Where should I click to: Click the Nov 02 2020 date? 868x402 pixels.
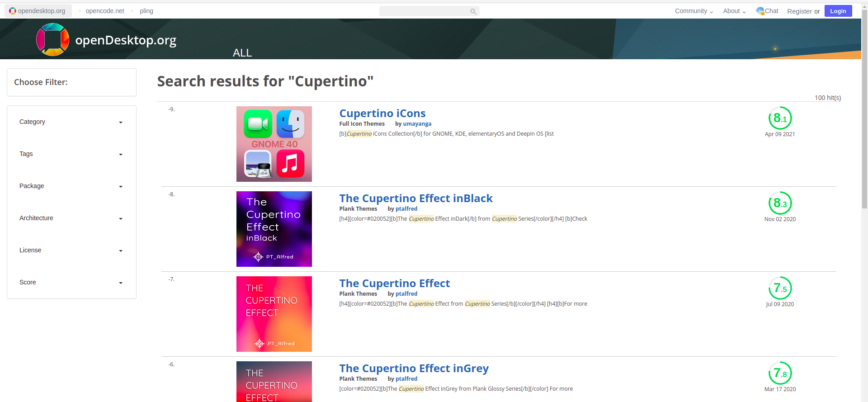point(780,219)
